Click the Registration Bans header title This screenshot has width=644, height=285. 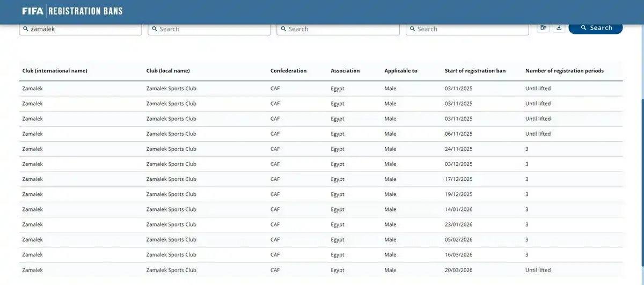pyautogui.click(x=86, y=11)
